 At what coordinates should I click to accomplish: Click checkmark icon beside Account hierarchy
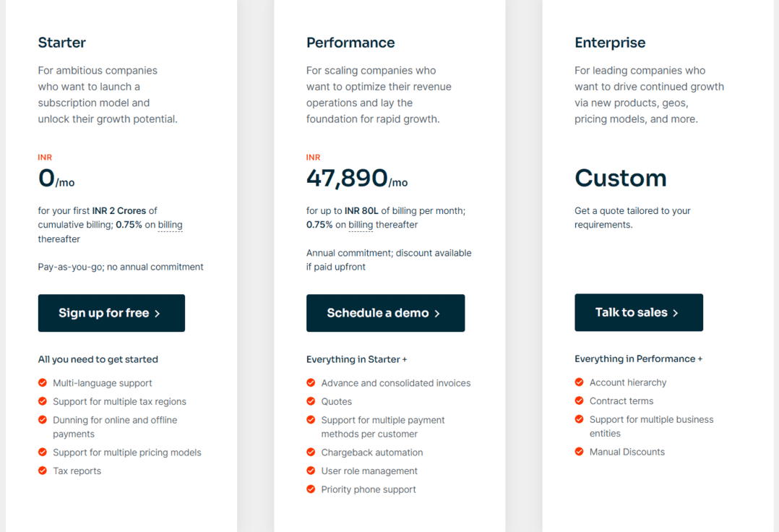pyautogui.click(x=579, y=382)
